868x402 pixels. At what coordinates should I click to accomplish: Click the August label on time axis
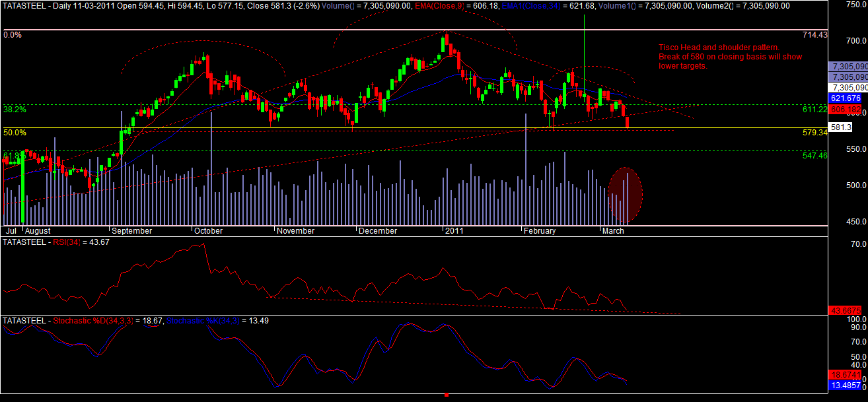(x=38, y=231)
